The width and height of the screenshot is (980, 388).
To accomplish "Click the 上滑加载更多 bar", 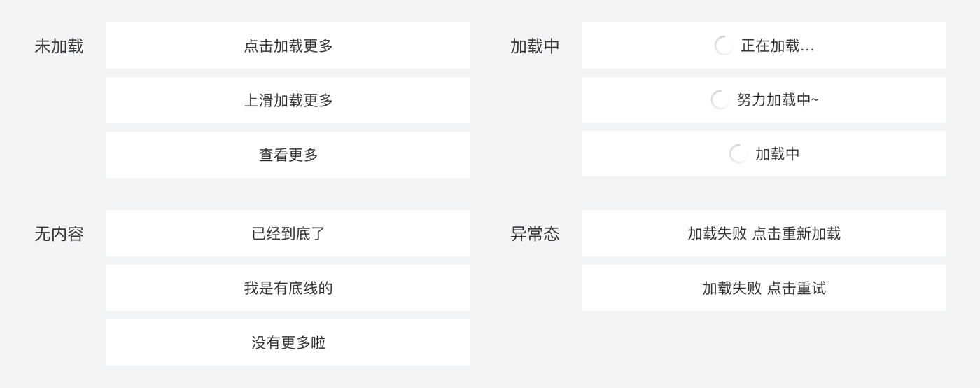I will pyautogui.click(x=288, y=100).
